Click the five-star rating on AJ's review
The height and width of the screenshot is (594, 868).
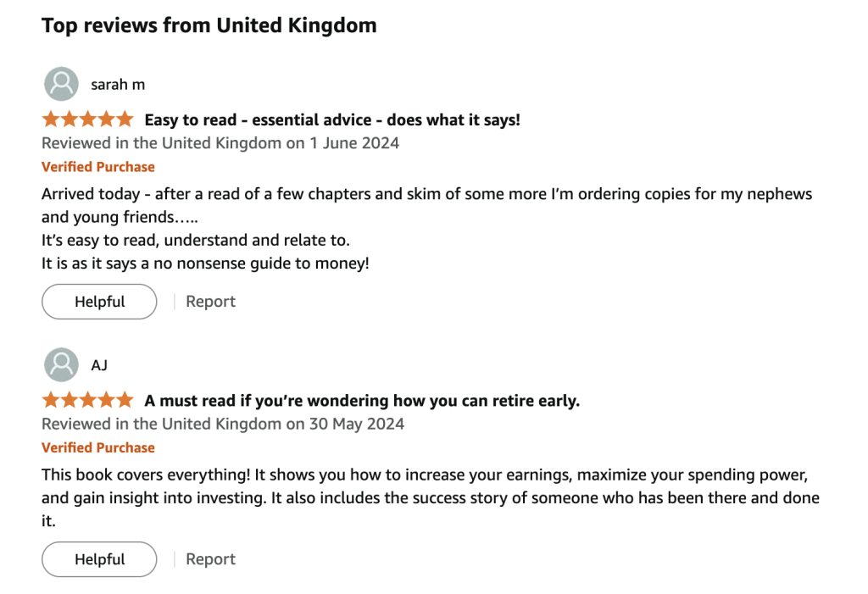tap(87, 400)
